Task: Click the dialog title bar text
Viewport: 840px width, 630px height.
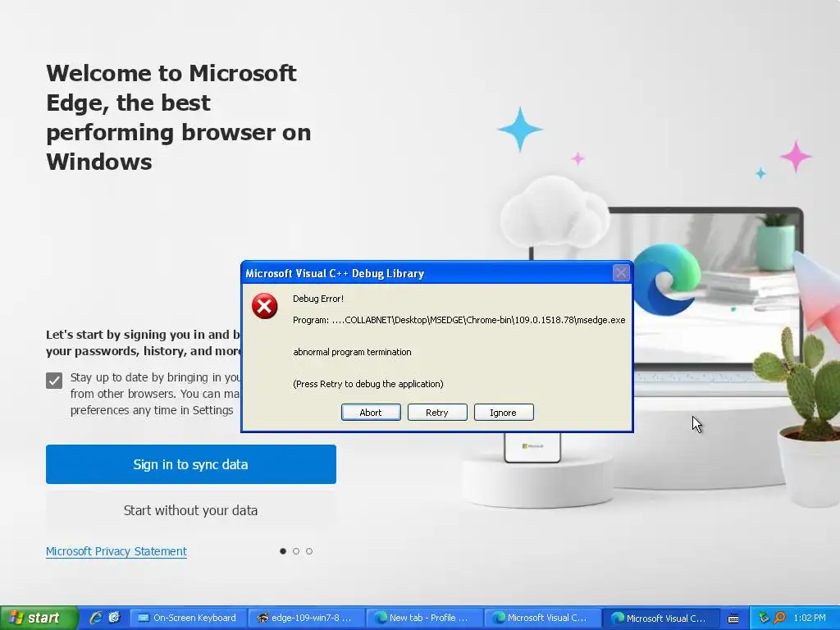Action: [x=335, y=274]
